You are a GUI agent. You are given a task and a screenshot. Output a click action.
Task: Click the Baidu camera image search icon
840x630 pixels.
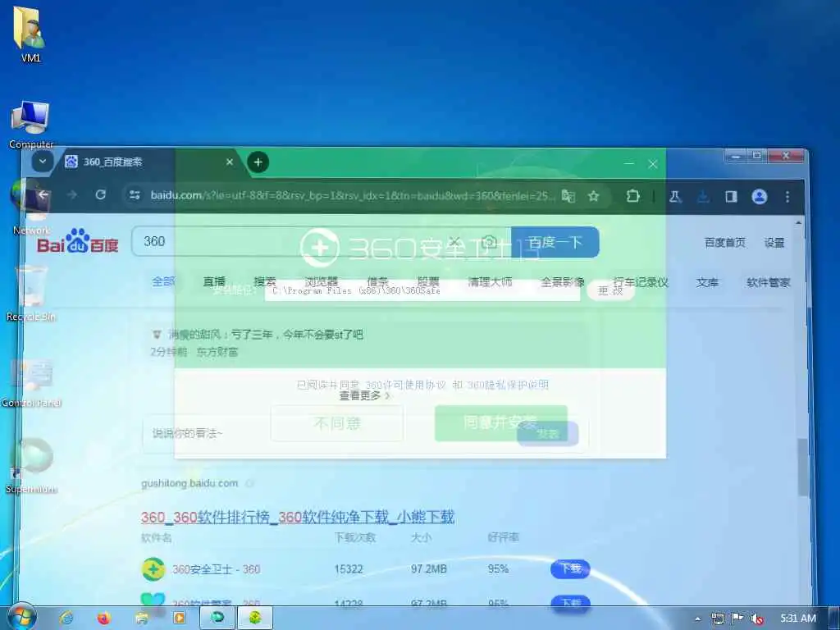pyautogui.click(x=489, y=242)
